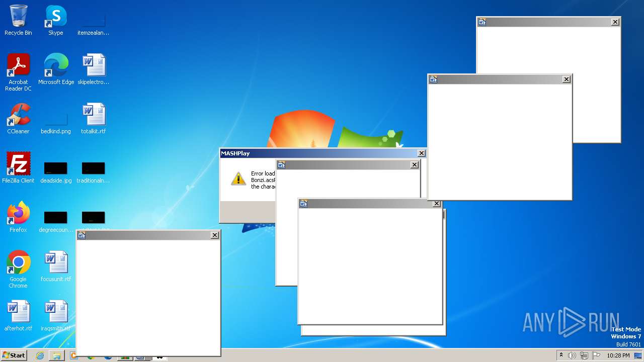Viewport: 644px width, 362px height.
Task: Open the Action Center flag icon
Action: (x=596, y=355)
